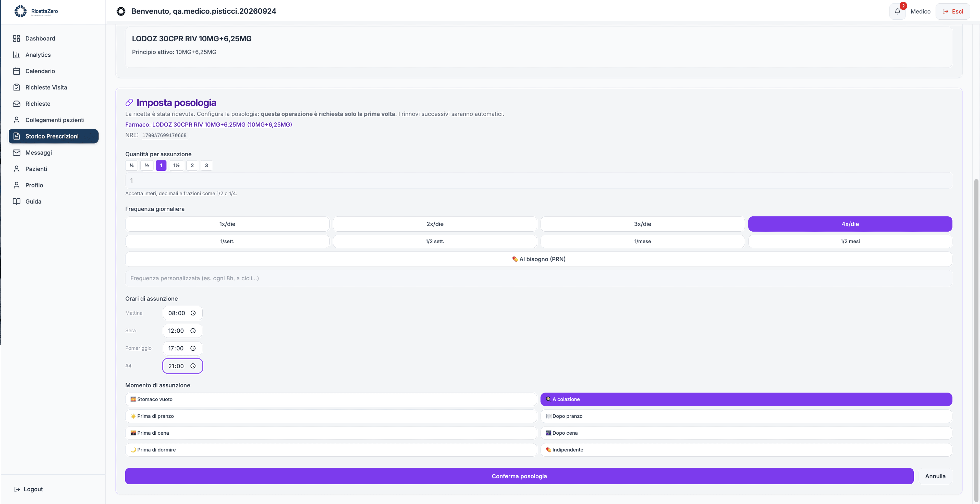This screenshot has height=504, width=980.
Task: Open Storico Prescrizioni in sidebar
Action: point(54,136)
